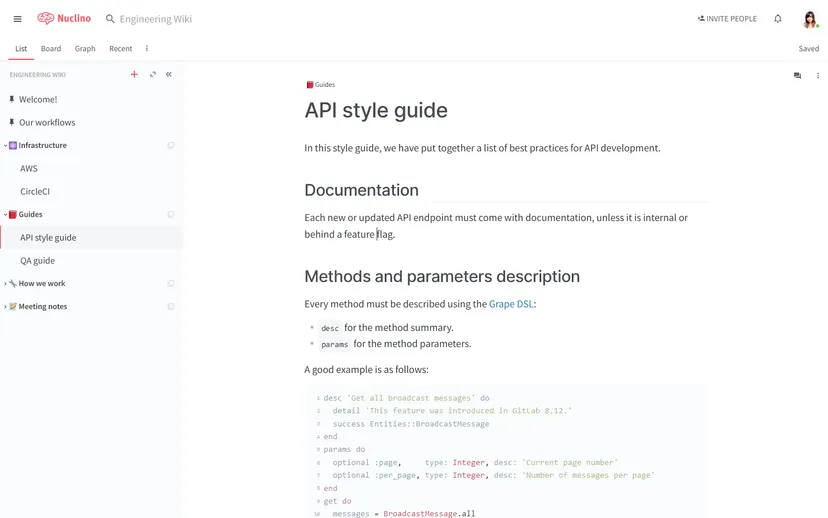Screen dimensions: 828x518
Task: Switch to the Recent tab
Action: point(121,49)
